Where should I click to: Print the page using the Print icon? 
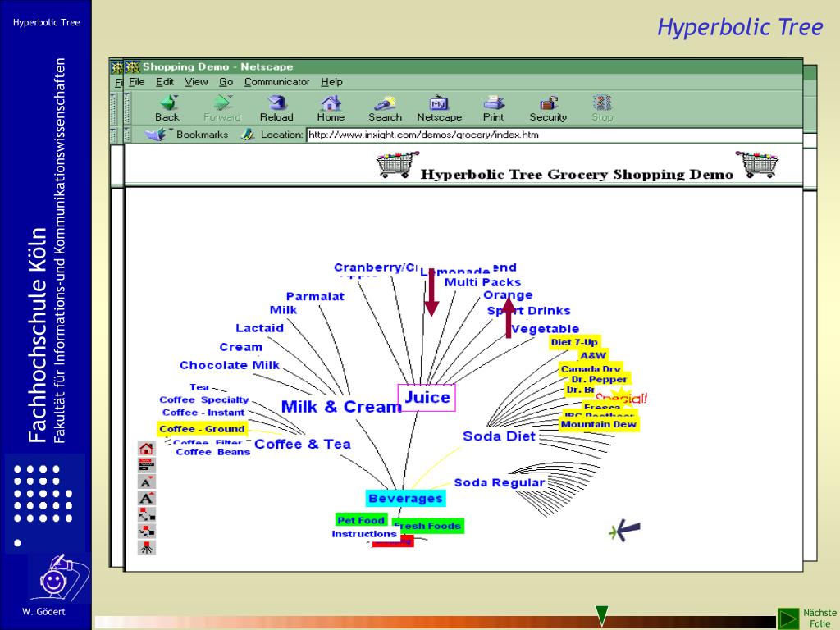pyautogui.click(x=493, y=103)
